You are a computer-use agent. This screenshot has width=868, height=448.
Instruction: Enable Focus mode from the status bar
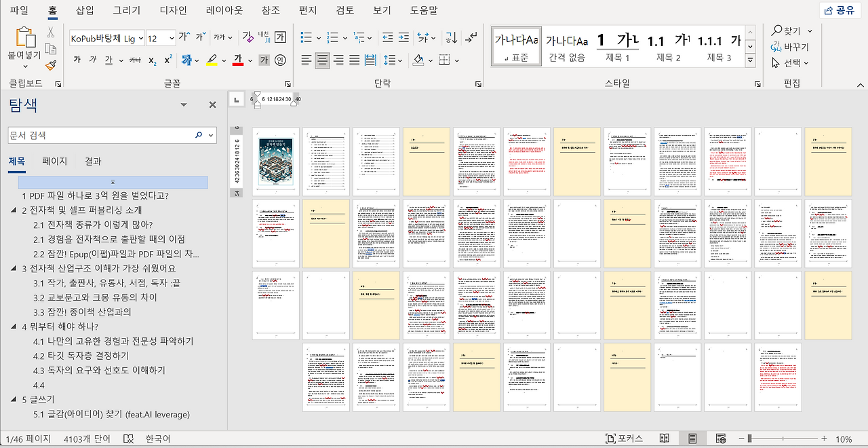click(631, 438)
